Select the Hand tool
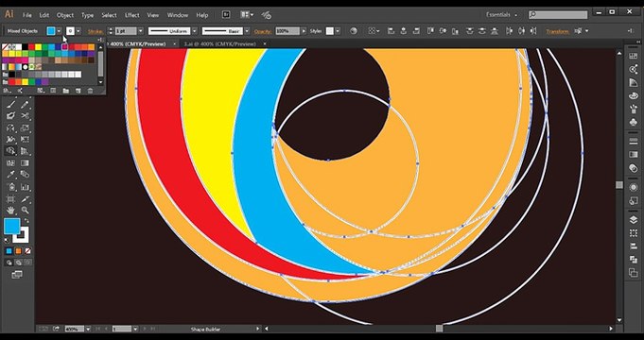The image size is (644, 340). (11, 211)
